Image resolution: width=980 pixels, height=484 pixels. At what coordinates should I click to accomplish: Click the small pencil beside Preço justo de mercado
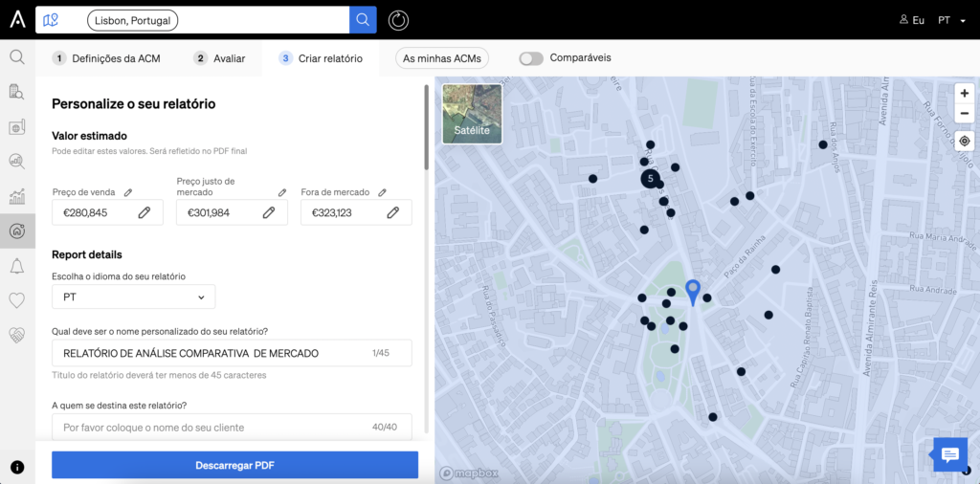[x=282, y=193]
